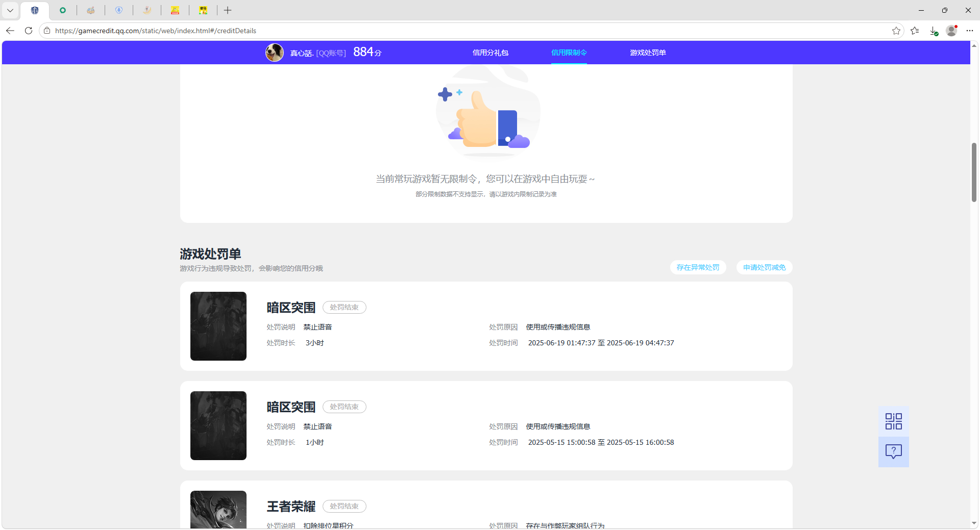Click the 处罚结束 badge on the 1小时 penalty card
Viewport: 980px width, 530px height.
coord(344,407)
